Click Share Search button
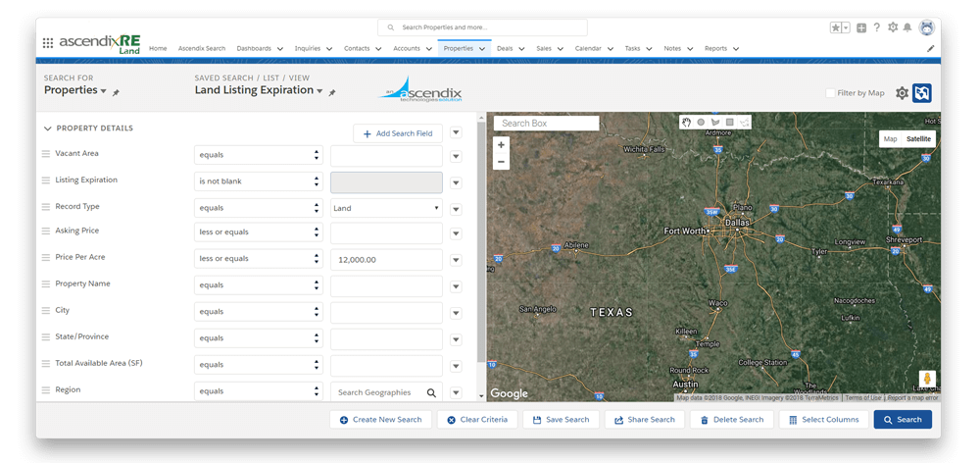Viewport: 980px width, 463px height. pos(645,419)
